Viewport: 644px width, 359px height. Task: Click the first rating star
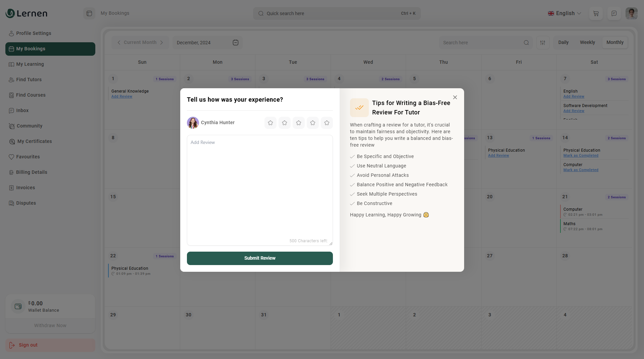(270, 123)
